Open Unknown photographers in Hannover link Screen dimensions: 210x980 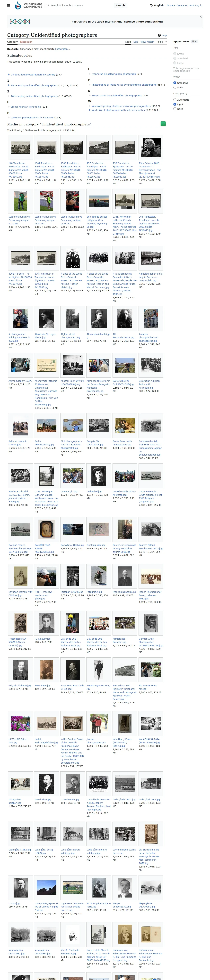click(32, 118)
